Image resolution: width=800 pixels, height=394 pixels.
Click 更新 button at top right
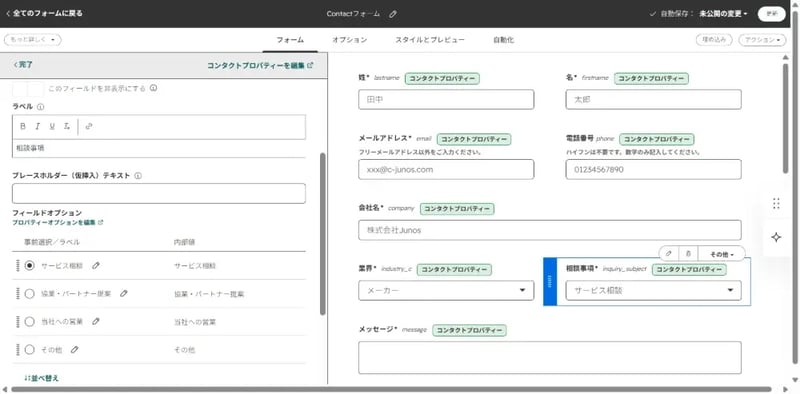pyautogui.click(x=771, y=14)
